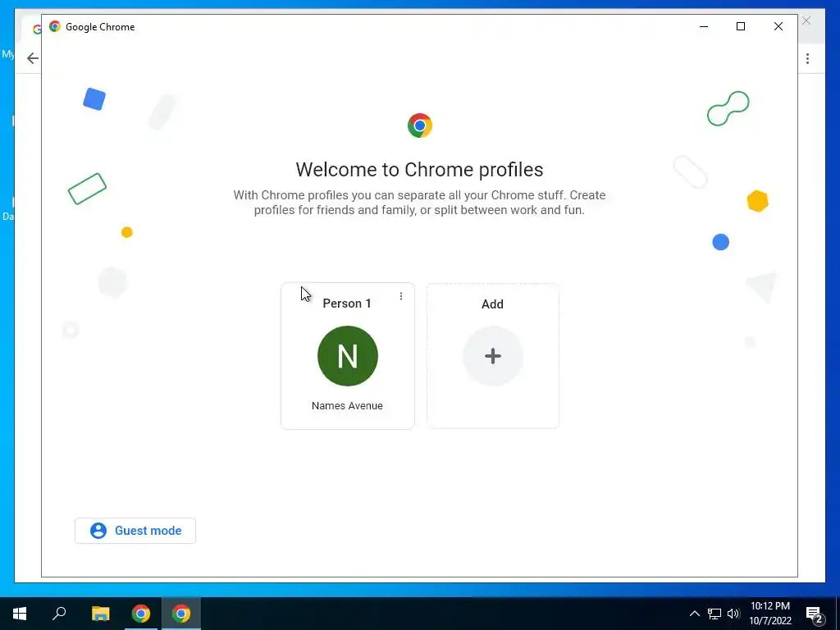Screen dimensions: 840x630
Task: Open the Windows Start menu
Action: (20, 614)
